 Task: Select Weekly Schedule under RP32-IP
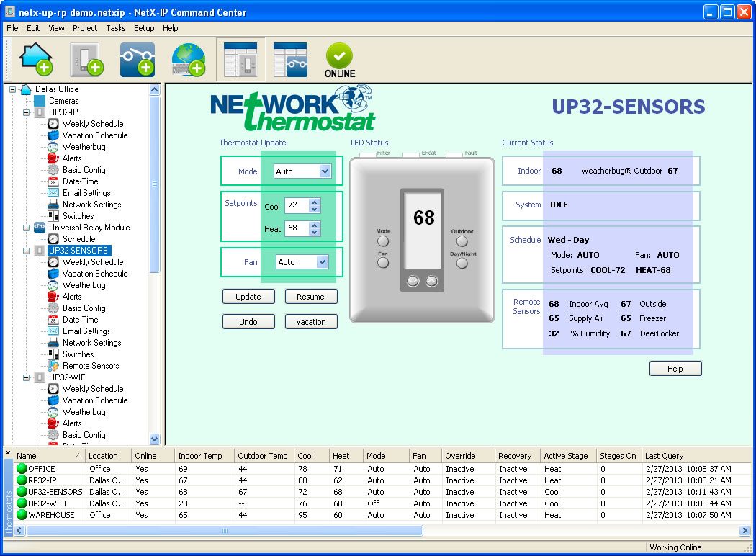93,124
